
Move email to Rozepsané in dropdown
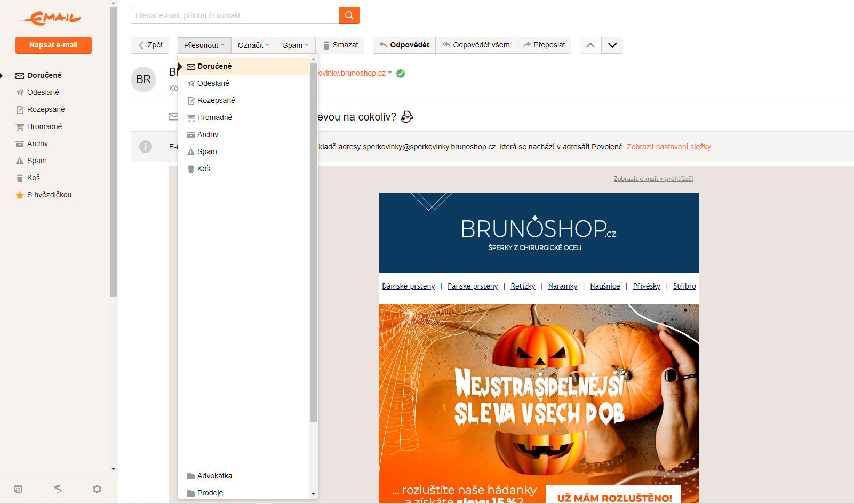coord(243,100)
